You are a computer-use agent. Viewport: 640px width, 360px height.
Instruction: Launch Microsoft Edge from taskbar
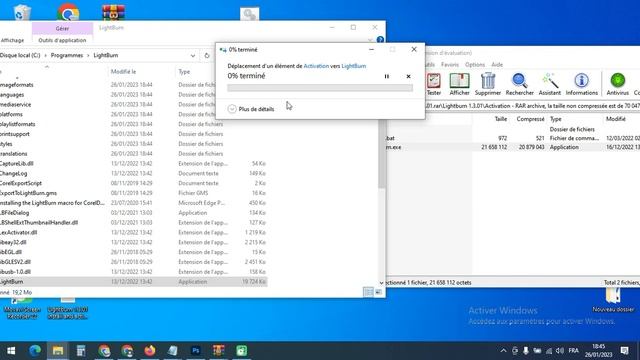pyautogui.click(x=35, y=351)
